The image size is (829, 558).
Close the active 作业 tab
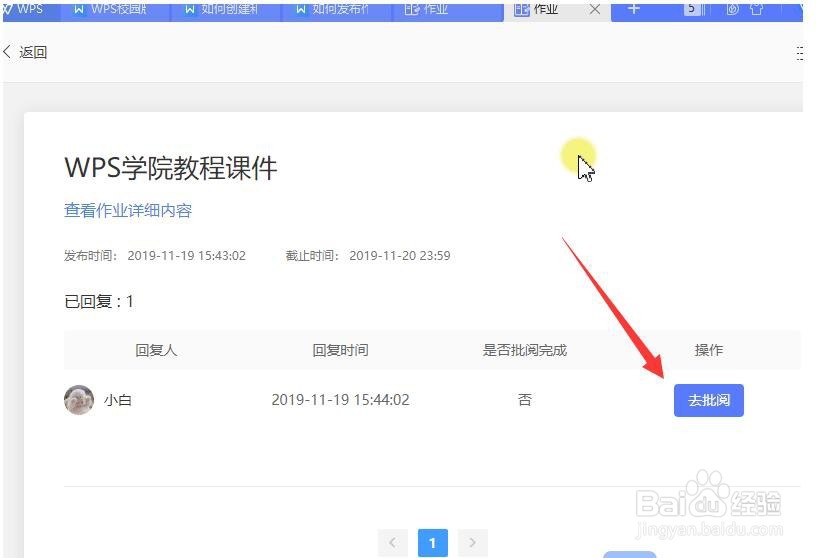595,10
